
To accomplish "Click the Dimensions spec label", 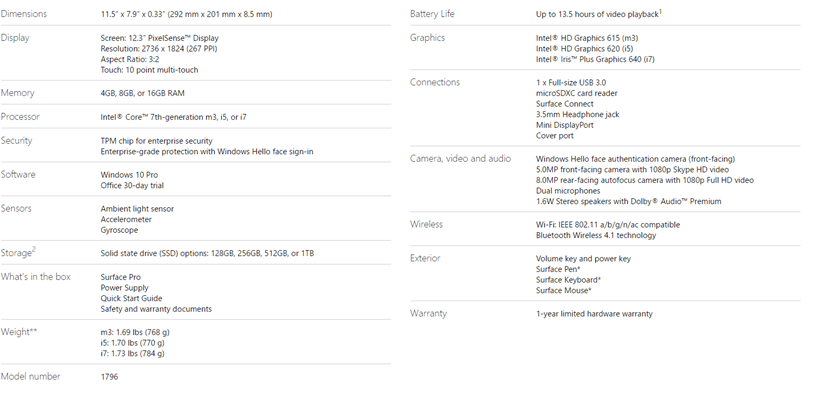I will click(x=24, y=14).
